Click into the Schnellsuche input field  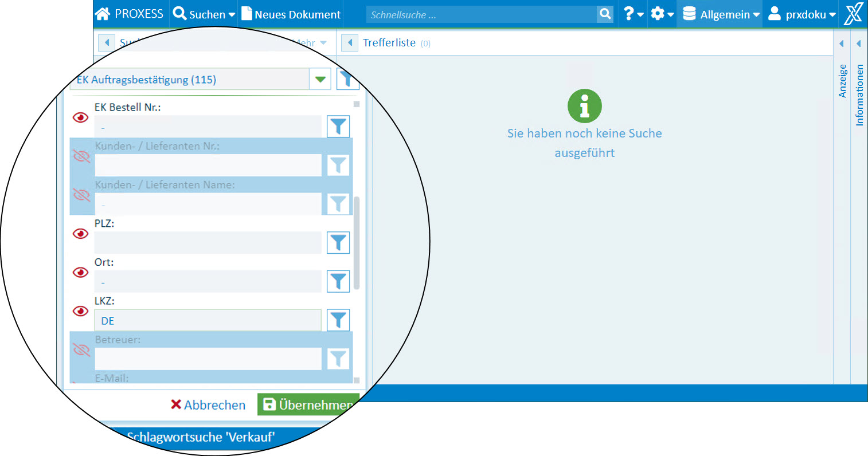[480, 15]
